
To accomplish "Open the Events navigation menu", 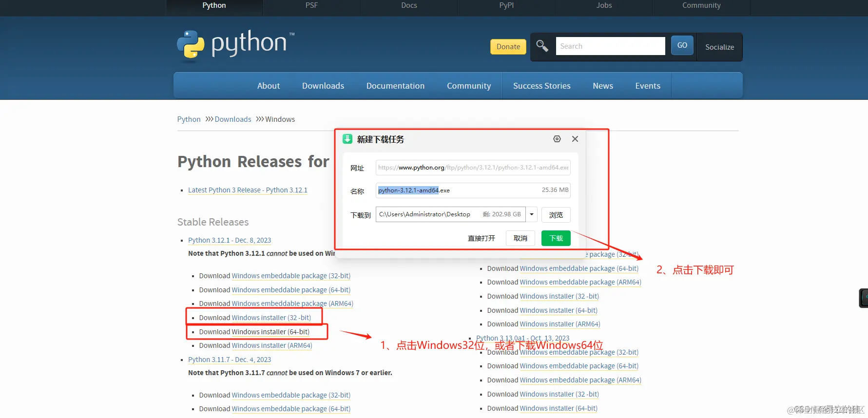I will [648, 86].
